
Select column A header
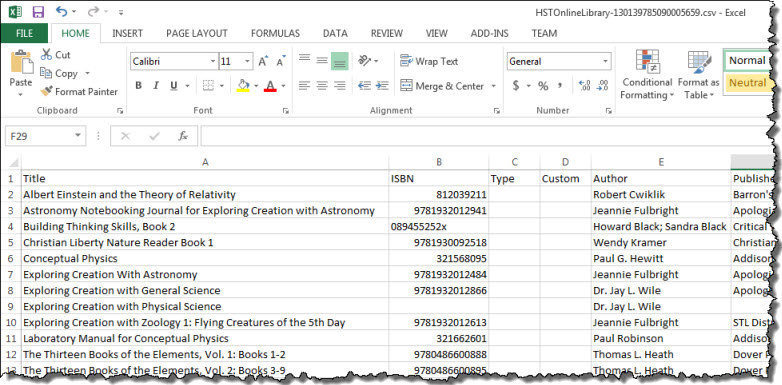(x=205, y=162)
